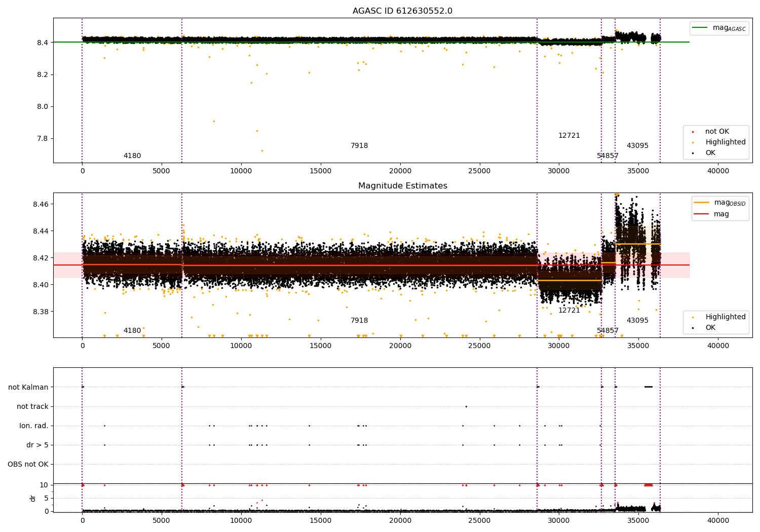Image resolution: width=760 pixels, height=532 pixels.
Task: Click the green mag AGASC legend line sample
Action: click(700, 28)
